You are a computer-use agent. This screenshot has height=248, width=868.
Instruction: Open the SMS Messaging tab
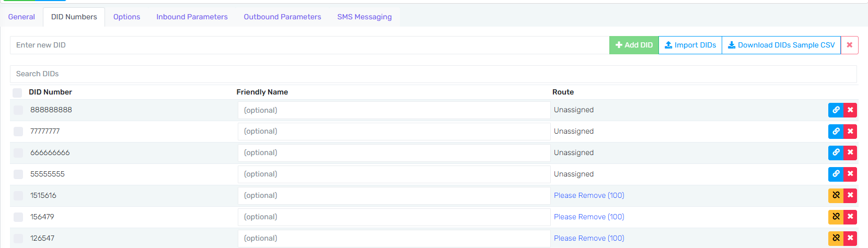pyautogui.click(x=364, y=17)
